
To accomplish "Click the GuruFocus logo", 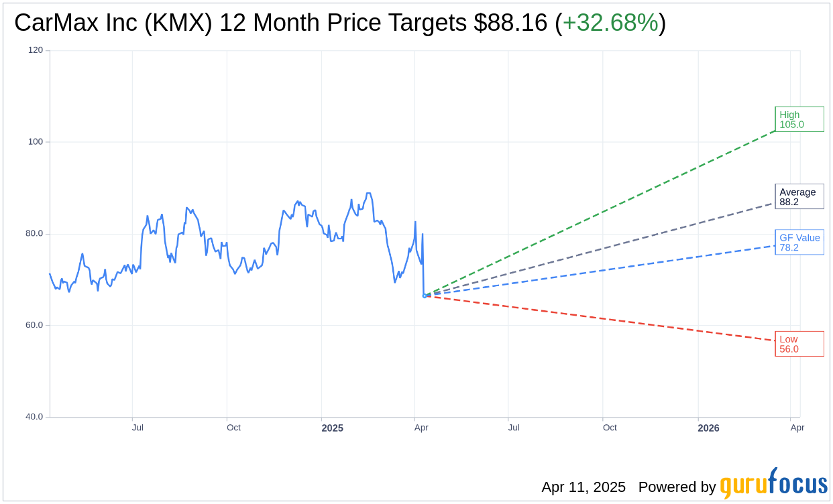I will (773, 483).
